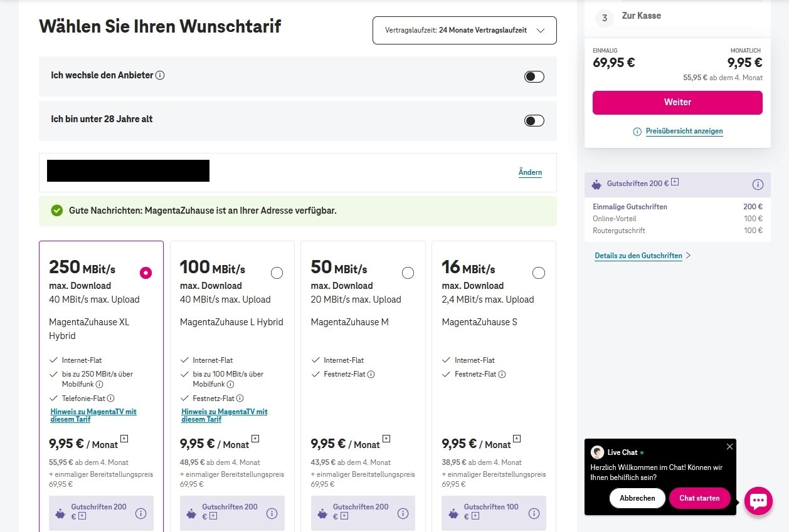Click info icon in right-hand Gutschriften 200 € panel
Screen dimensions: 789x532
tap(758, 185)
